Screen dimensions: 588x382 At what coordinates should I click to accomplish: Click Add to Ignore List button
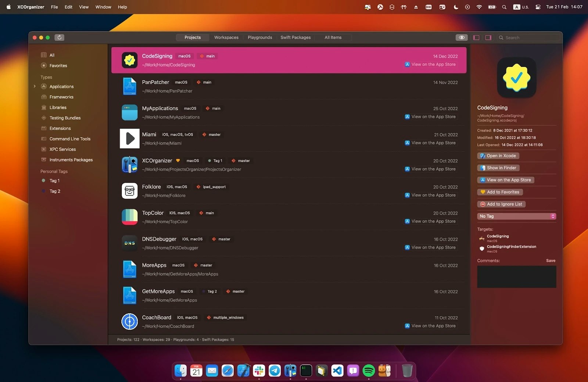501,204
